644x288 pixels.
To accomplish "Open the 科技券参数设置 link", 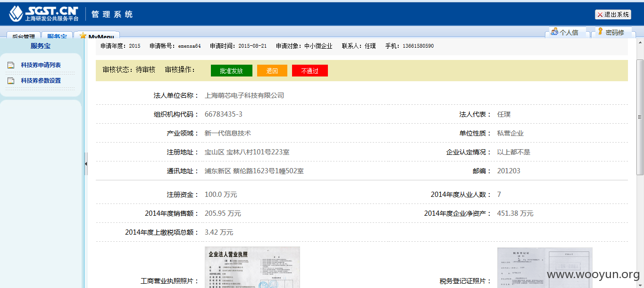I will pos(41,81).
